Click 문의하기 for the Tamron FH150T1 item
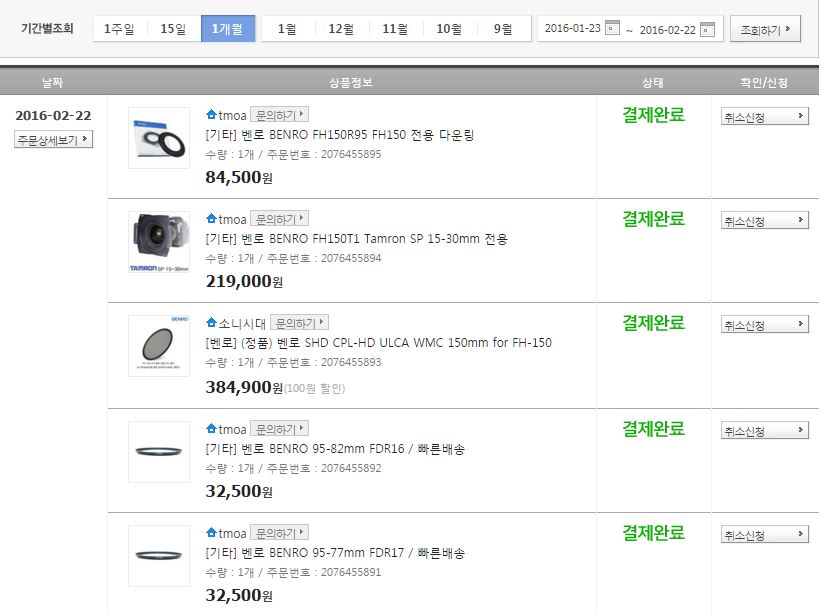This screenshot has height=615, width=823. (279, 218)
